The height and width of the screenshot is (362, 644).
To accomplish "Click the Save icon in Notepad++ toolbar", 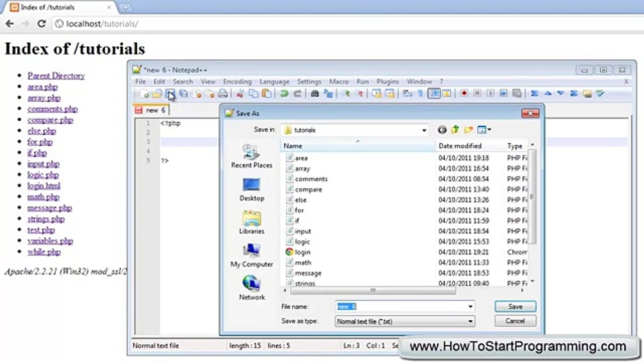I will coord(170,94).
